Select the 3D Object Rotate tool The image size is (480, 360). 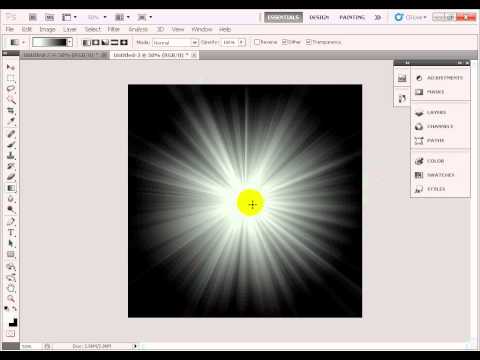(x=11, y=267)
